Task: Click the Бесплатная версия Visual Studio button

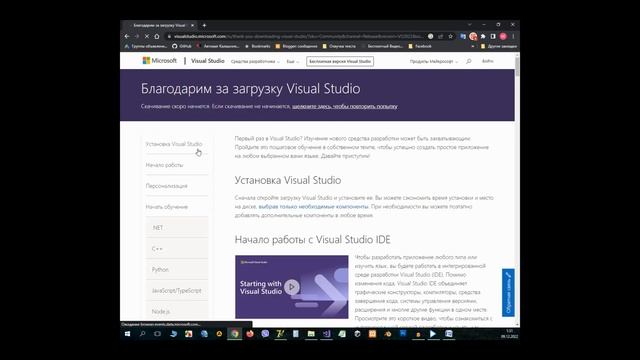Action: coord(340,61)
